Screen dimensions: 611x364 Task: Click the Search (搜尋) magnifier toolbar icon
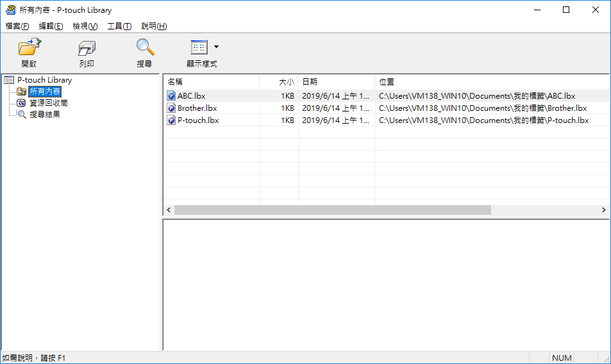tap(145, 47)
